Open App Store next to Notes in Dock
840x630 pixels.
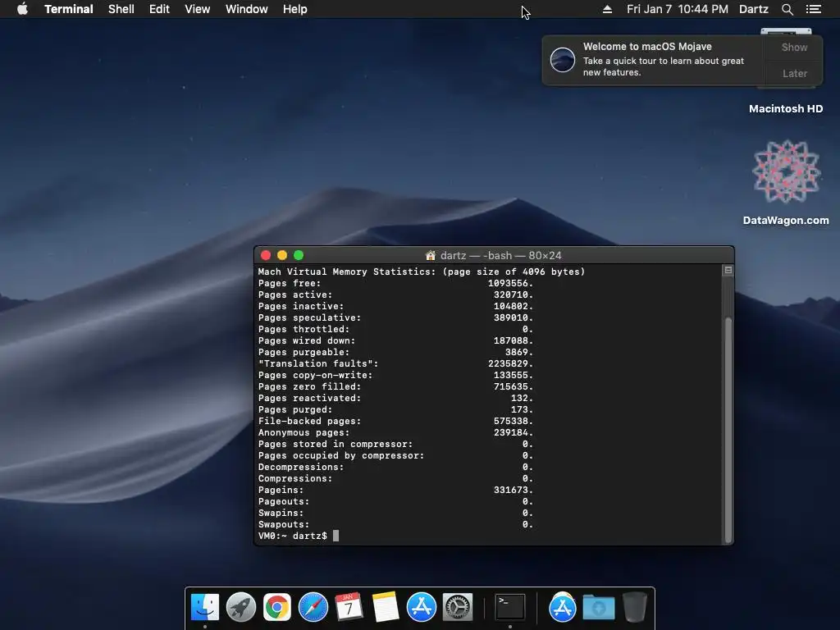tap(421, 607)
